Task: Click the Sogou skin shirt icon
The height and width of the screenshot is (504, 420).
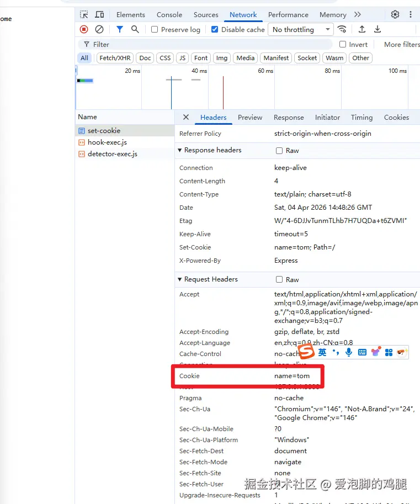Action: tap(375, 352)
